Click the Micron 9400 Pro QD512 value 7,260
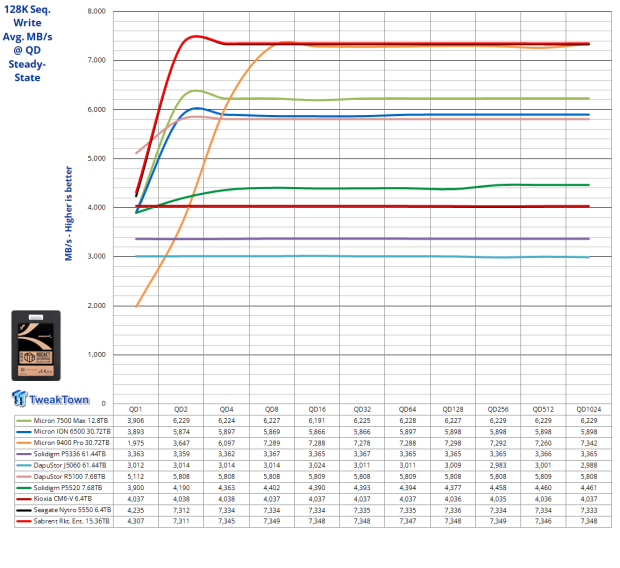Screen dimensions: 620x568 [543, 443]
